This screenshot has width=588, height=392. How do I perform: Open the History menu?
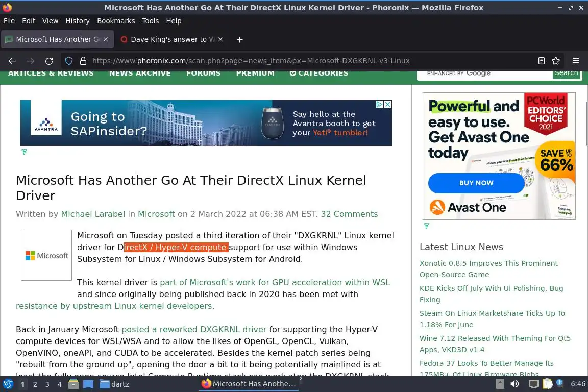click(78, 21)
